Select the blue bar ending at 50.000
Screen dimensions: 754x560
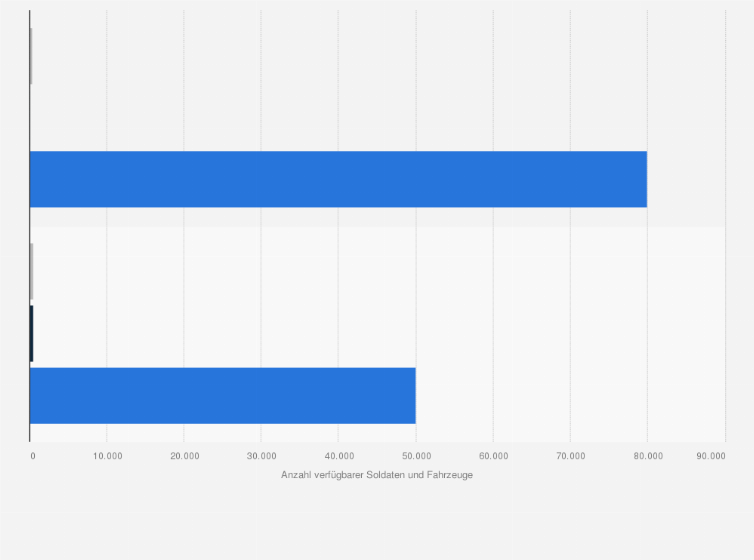coord(223,396)
